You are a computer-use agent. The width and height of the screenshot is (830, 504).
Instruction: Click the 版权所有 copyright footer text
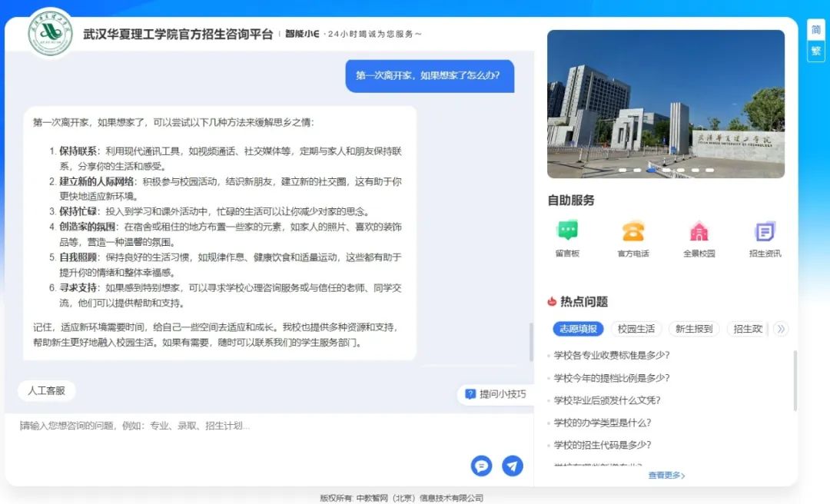click(401, 498)
